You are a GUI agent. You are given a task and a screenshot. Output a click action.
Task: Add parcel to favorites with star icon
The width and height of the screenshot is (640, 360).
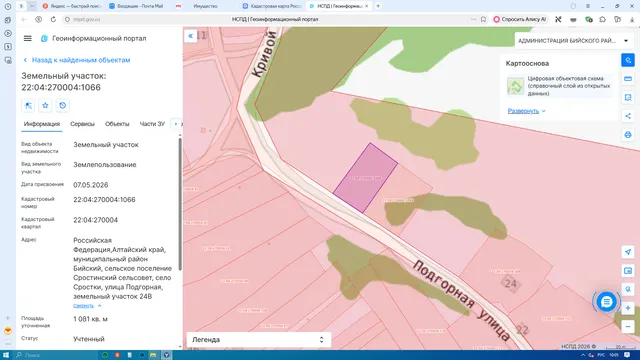[45, 106]
